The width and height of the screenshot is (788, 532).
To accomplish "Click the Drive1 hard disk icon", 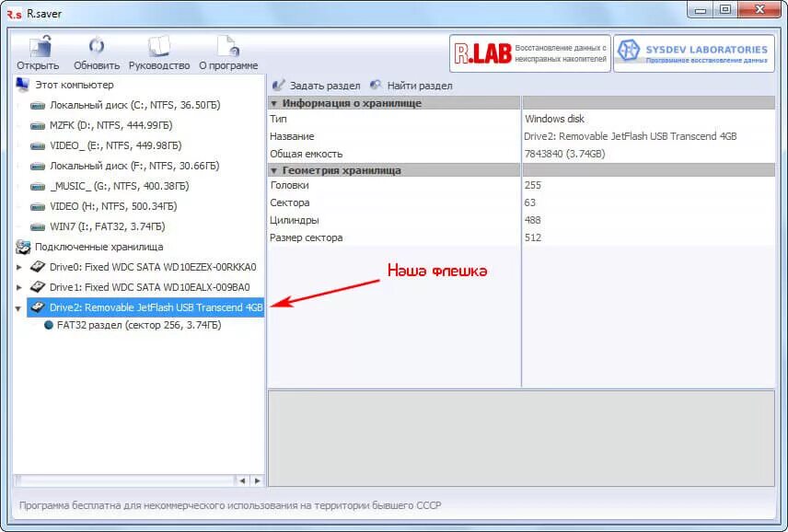I will (x=38, y=287).
